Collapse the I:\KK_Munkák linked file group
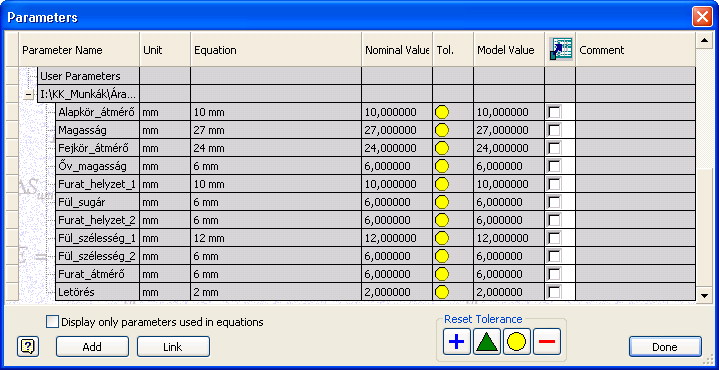The image size is (719, 370). click(29, 95)
